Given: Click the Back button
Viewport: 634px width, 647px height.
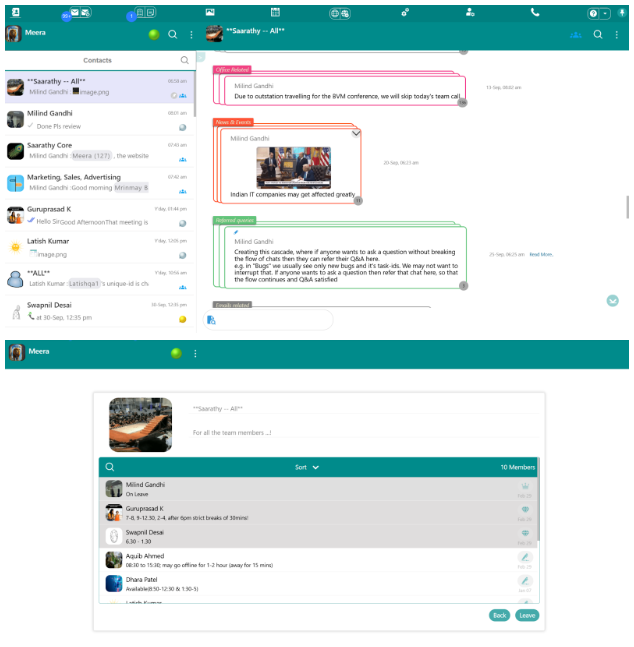Looking at the screenshot, I should 499,615.
